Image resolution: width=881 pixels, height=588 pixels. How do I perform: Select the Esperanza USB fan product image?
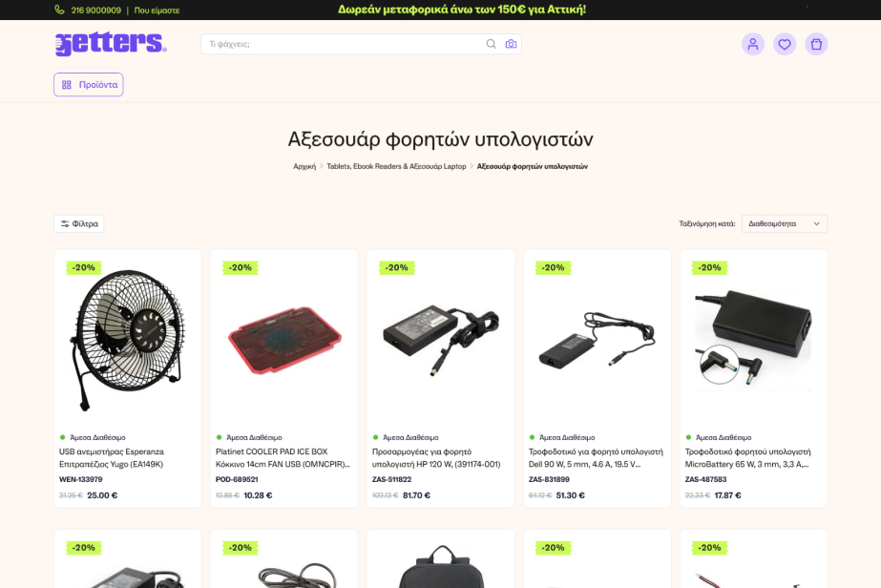(128, 340)
